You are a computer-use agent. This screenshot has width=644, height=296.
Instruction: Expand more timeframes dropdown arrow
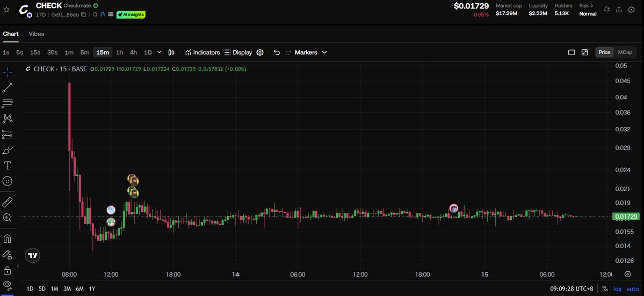(160, 53)
